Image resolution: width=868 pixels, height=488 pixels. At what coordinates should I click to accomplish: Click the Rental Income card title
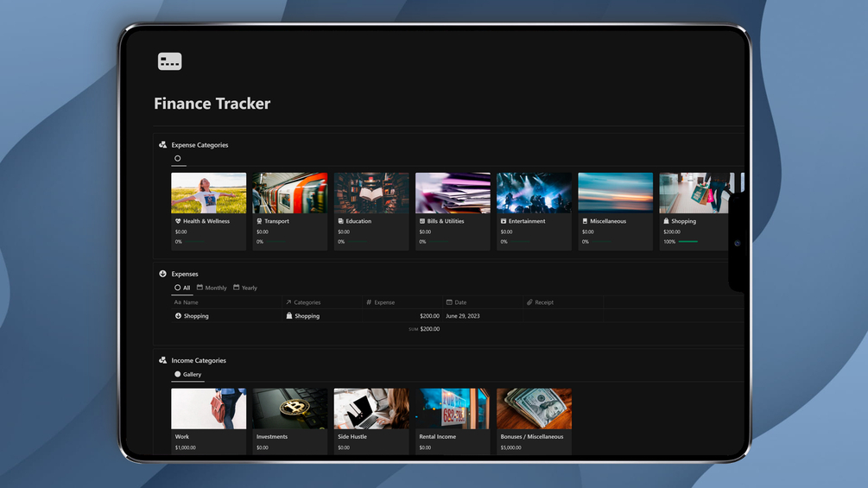point(437,436)
